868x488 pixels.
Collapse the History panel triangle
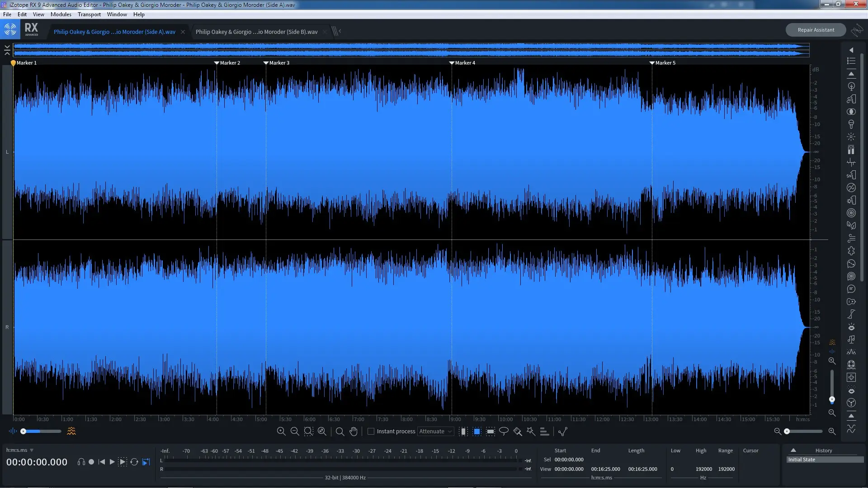[793, 450]
